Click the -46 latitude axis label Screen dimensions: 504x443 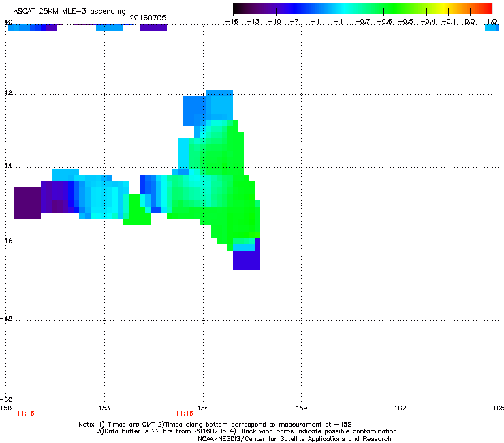point(6,241)
